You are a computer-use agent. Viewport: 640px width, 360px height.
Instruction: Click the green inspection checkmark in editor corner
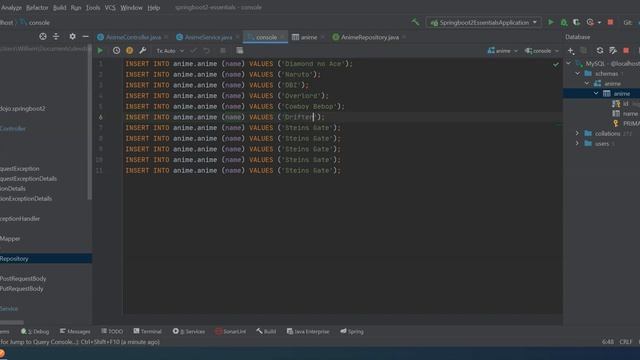[x=556, y=64]
